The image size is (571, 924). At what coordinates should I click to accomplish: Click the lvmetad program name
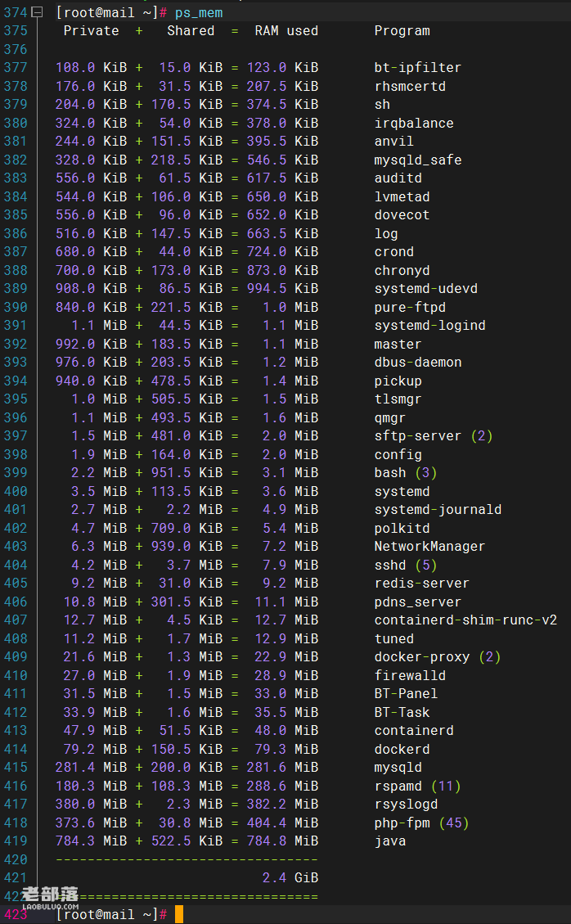[x=402, y=196]
